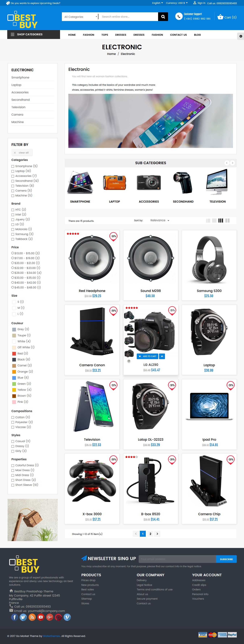Click the next arrow in Sub Categories
244x644 pixels.
pyautogui.click(x=233, y=163)
